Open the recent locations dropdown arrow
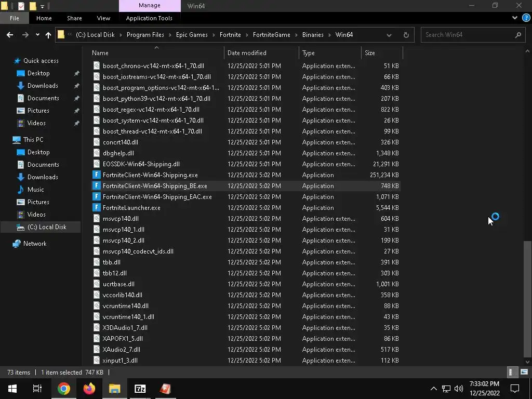Image resolution: width=532 pixels, height=399 pixels. (x=37, y=35)
